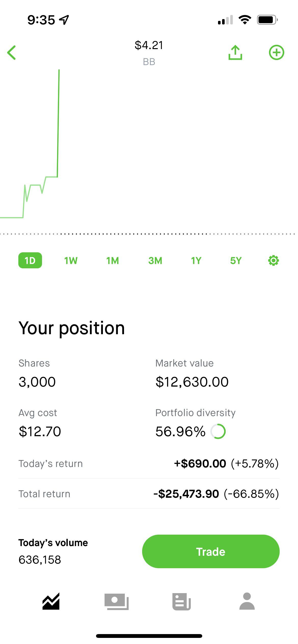Viewport: 298px width, 644px height.
Task: Open the cash tab icon
Action: pos(116,601)
